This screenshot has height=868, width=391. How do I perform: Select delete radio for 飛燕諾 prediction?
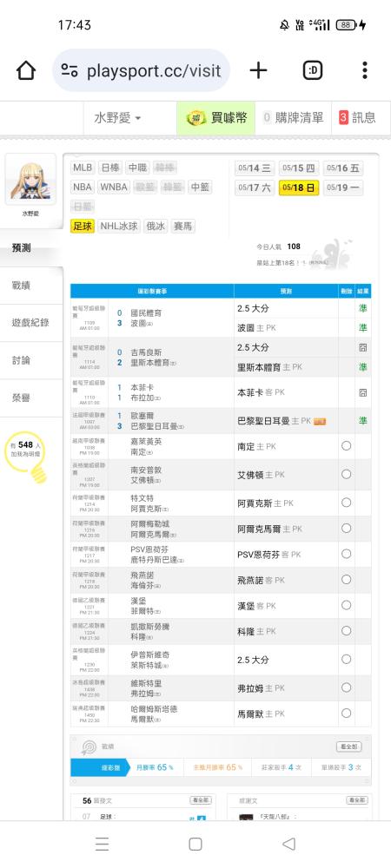click(346, 580)
